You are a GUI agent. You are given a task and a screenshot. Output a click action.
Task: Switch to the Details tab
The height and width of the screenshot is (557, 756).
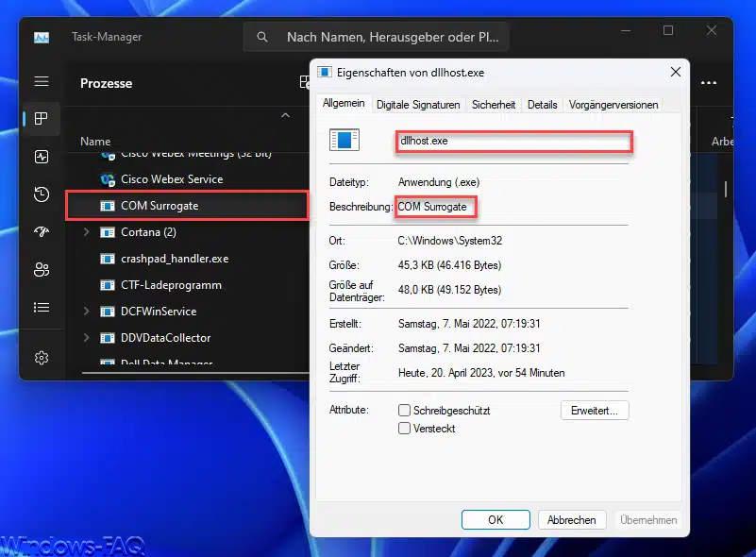point(542,105)
